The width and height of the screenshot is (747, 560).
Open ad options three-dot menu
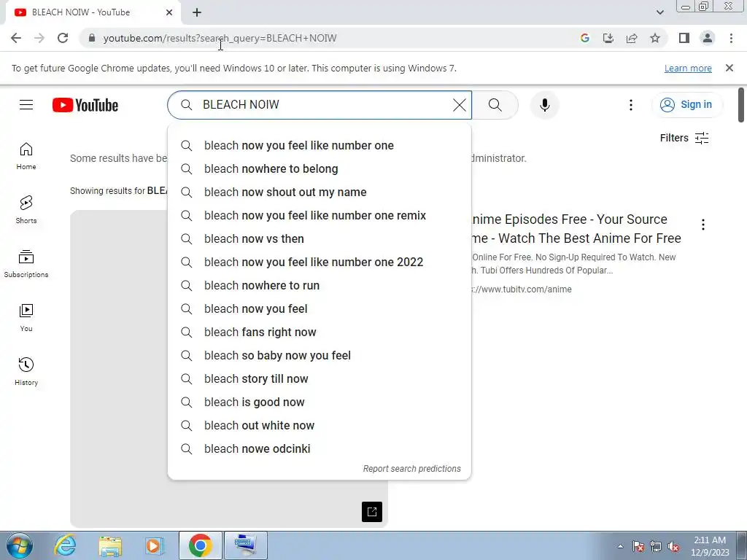pos(703,225)
